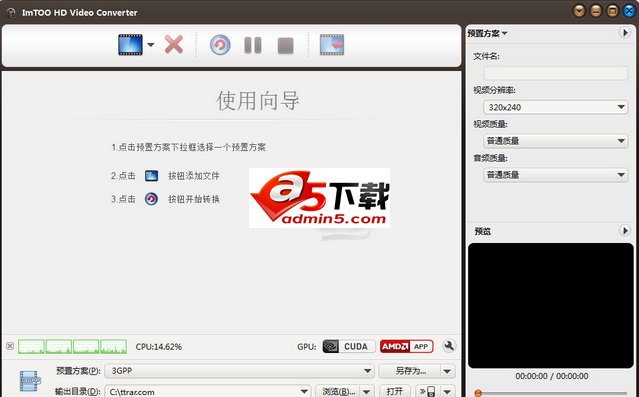Click the small add-file icon in step 2

(151, 176)
